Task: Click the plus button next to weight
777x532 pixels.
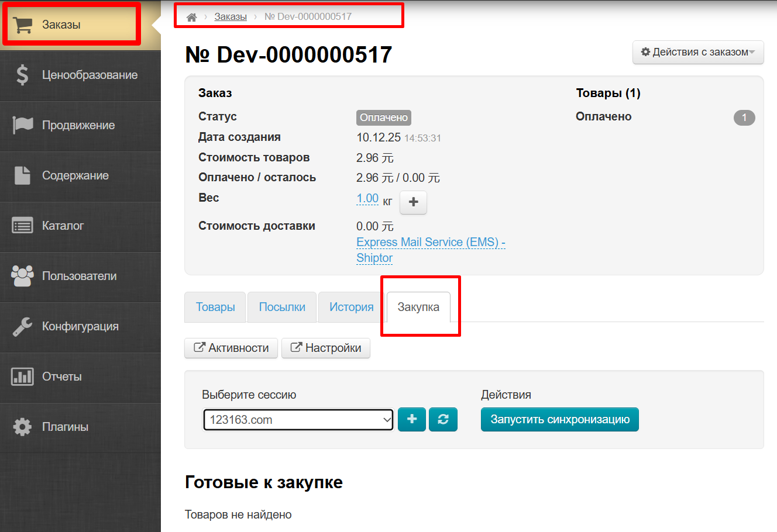Action: click(413, 202)
